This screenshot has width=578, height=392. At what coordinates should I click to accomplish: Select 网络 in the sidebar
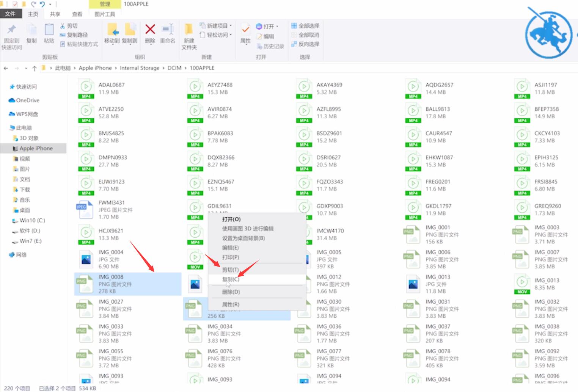pos(18,255)
